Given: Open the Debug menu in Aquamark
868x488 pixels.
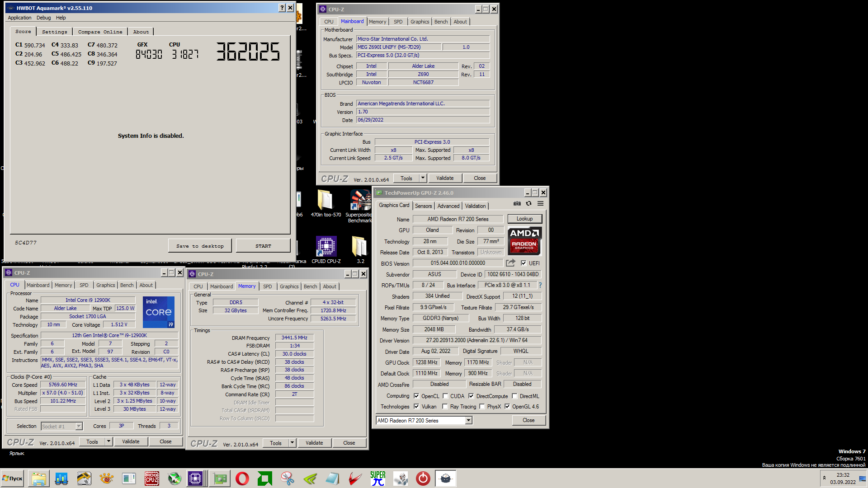Looking at the screenshot, I should point(43,18).
